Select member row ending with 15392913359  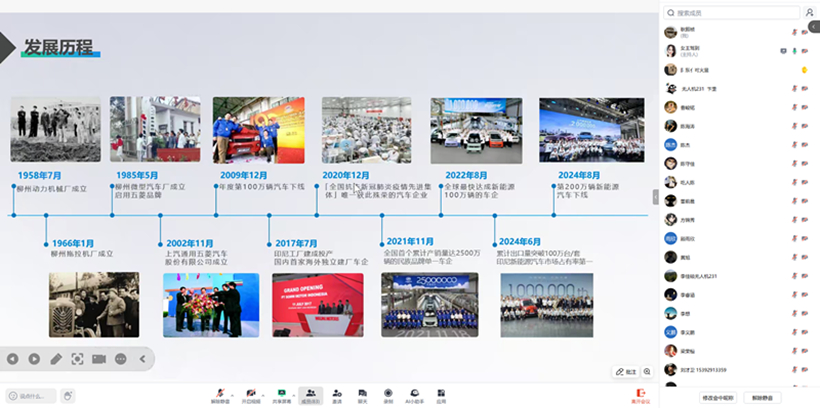737,370
